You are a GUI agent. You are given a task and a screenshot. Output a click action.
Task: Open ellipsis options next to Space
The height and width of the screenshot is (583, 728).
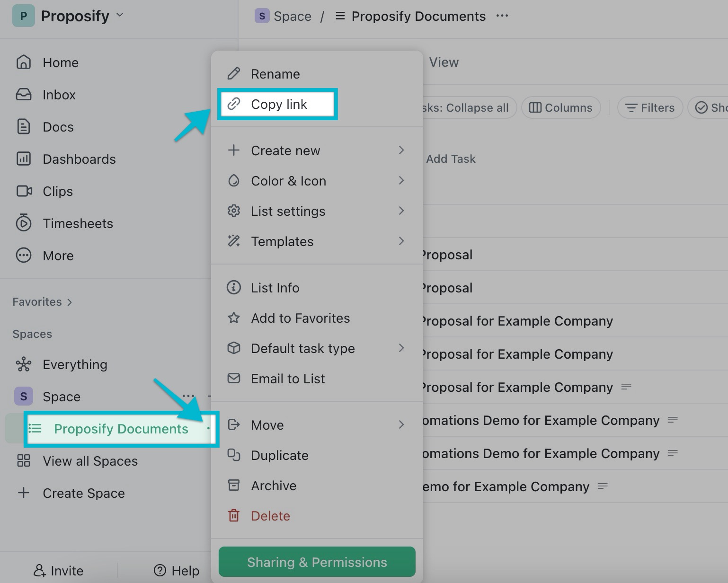(x=188, y=397)
